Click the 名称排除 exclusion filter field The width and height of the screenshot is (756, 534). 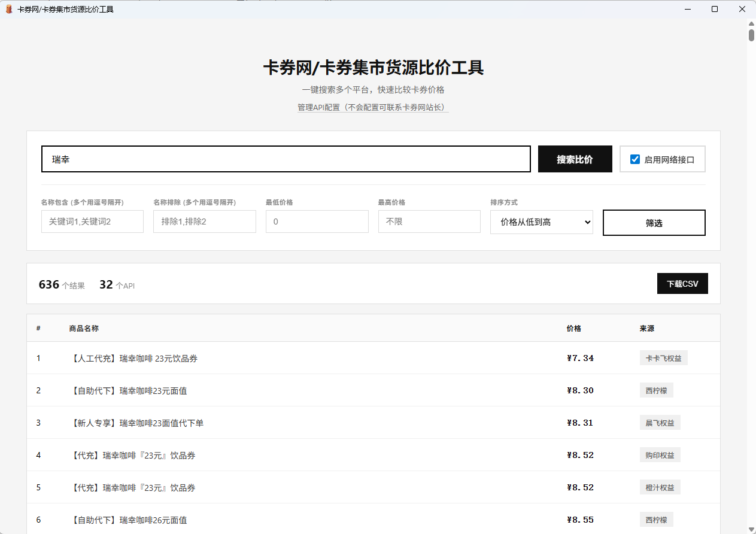tap(204, 221)
